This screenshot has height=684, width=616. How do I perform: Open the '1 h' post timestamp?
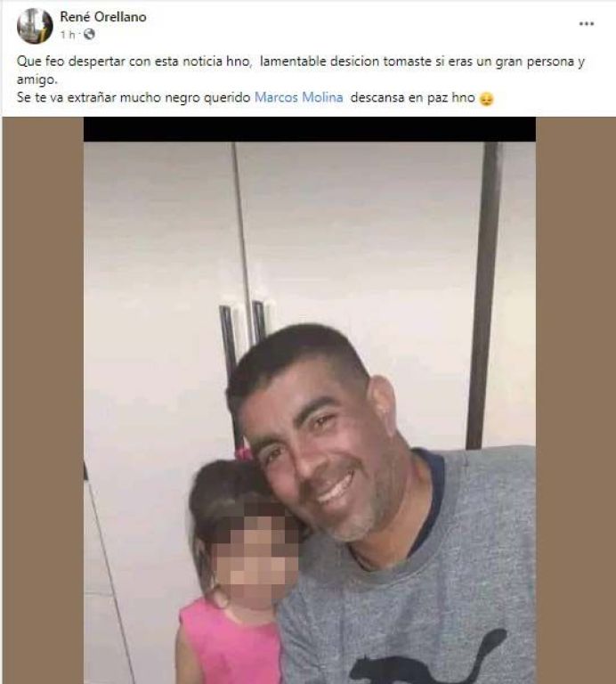pos(68,35)
